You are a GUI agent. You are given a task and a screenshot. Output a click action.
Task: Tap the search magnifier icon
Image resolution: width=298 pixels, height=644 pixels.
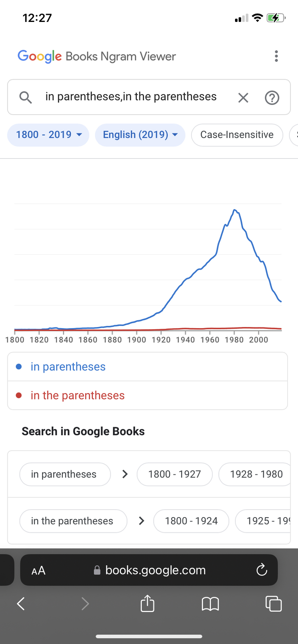25,97
